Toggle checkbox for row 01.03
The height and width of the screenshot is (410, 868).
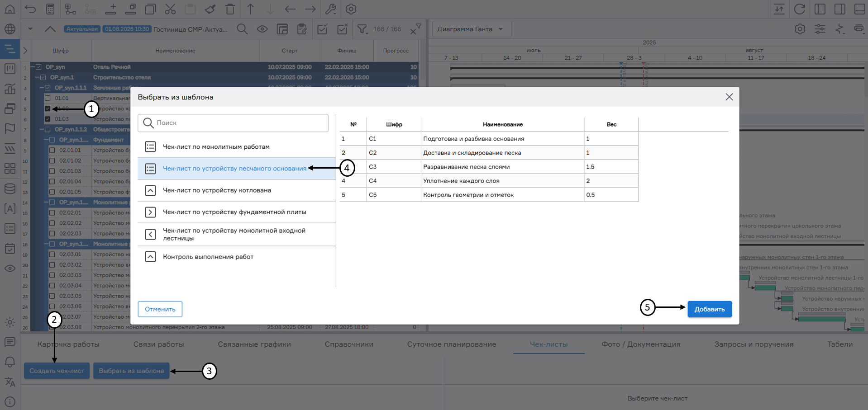pos(48,119)
